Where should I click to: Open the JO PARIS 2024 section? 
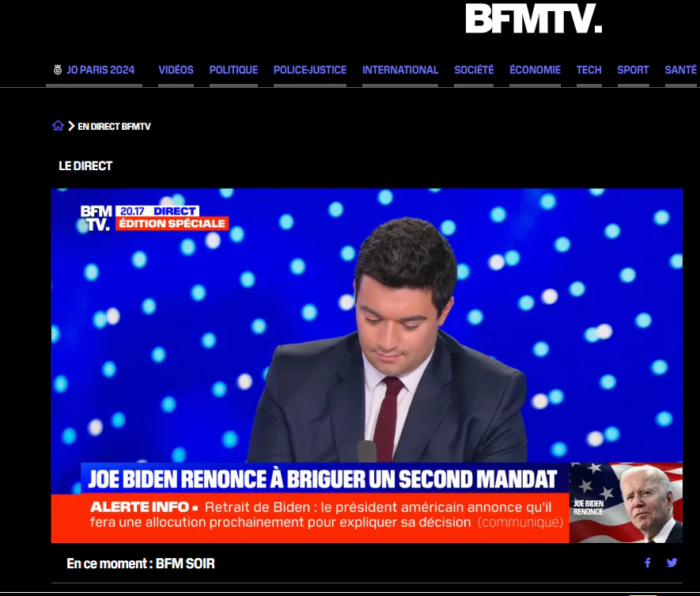100,70
